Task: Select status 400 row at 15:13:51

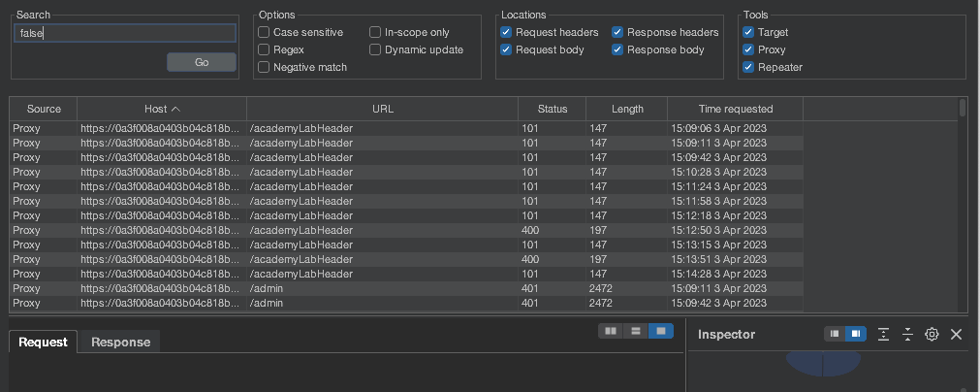Action: [x=406, y=259]
